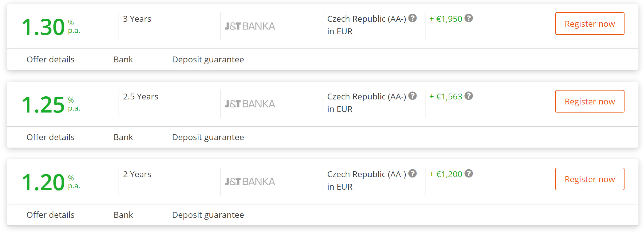Expand Offer details for 1.25% offer
Image resolution: width=644 pixels, height=232 pixels.
tap(50, 137)
